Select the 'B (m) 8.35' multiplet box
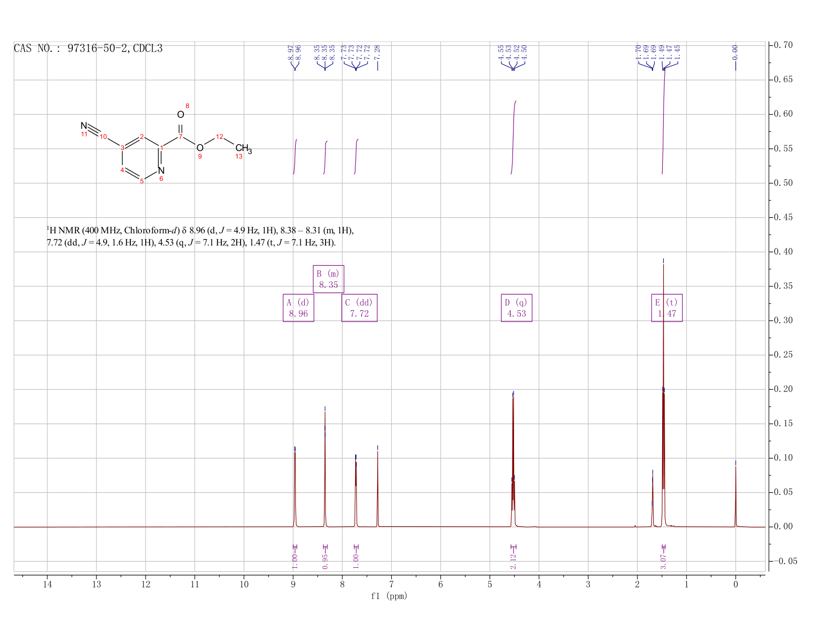This screenshot has width=834, height=644. [x=329, y=279]
